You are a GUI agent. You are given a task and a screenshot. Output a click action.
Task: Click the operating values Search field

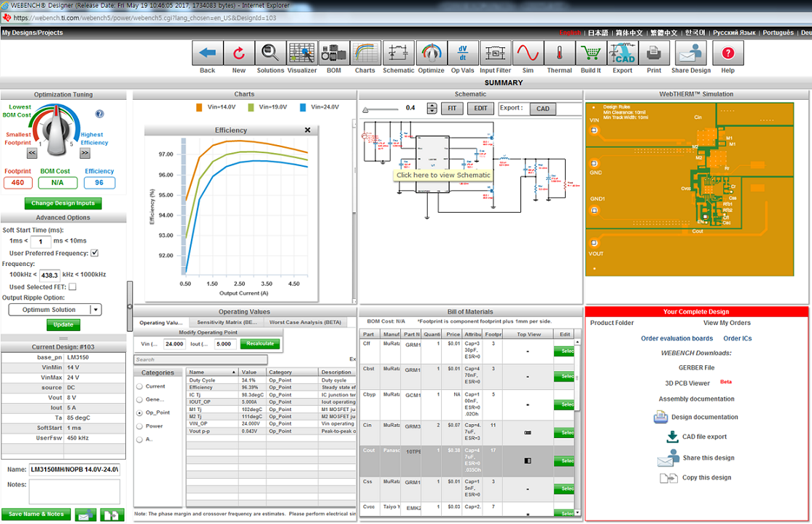click(201, 359)
